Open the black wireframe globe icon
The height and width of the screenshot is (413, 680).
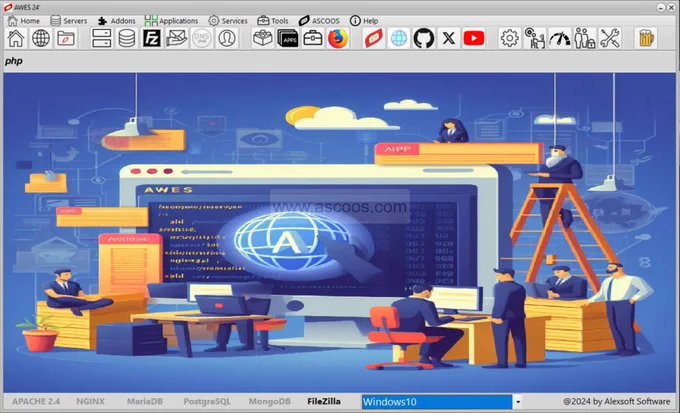(x=41, y=38)
